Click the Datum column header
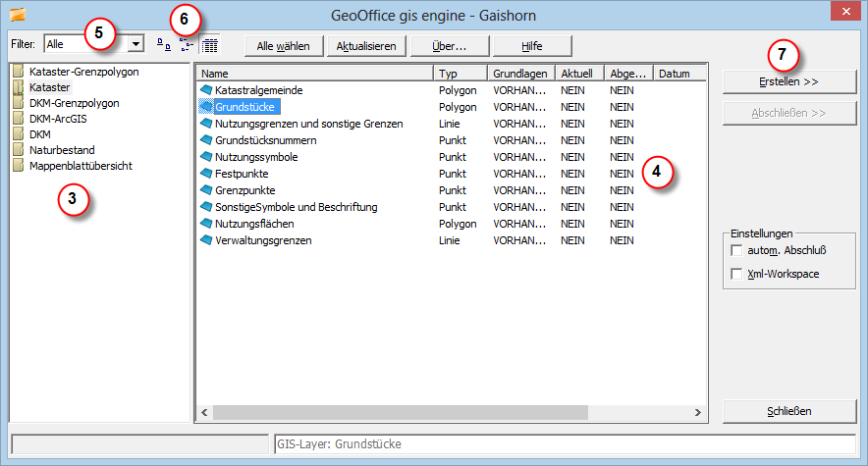868x466 pixels. [x=679, y=73]
